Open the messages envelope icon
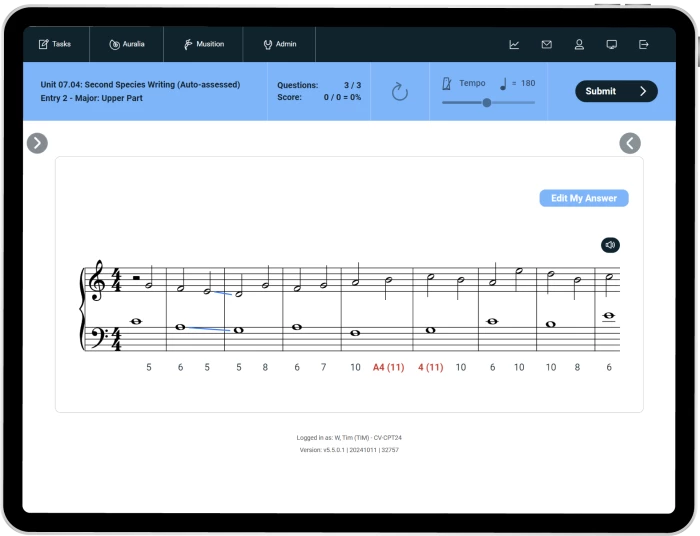The height and width of the screenshot is (536, 700). 546,44
